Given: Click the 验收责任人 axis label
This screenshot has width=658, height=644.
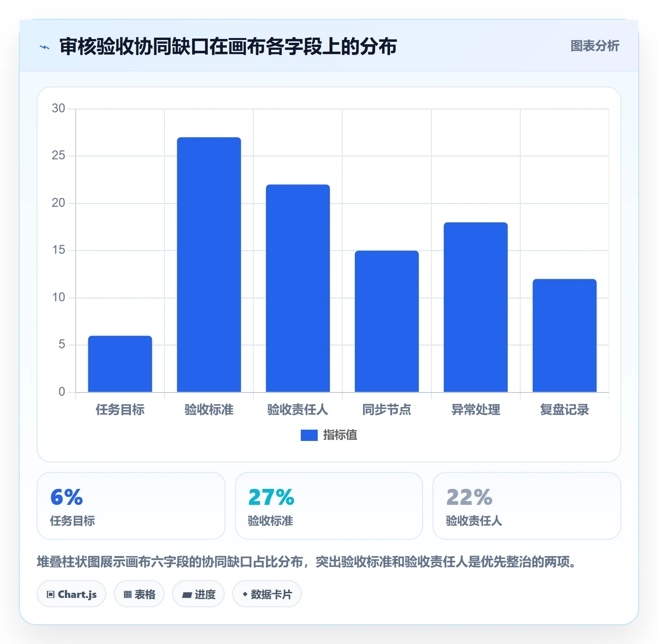Looking at the screenshot, I should (298, 410).
